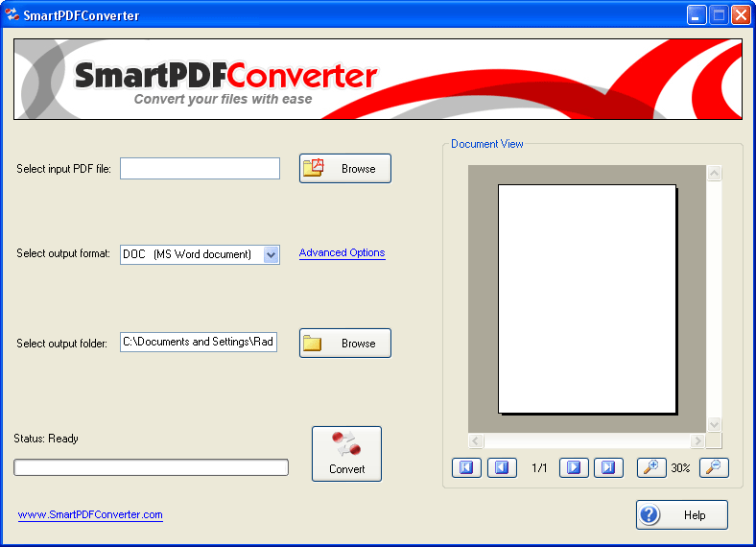The image size is (756, 547).
Task: Browse for an output folder
Action: [345, 343]
